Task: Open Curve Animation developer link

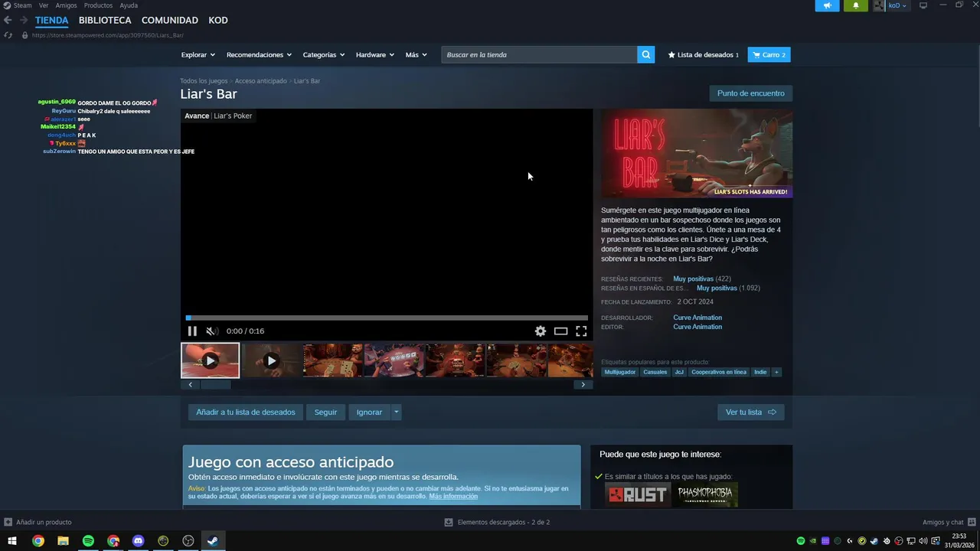Action: point(697,318)
